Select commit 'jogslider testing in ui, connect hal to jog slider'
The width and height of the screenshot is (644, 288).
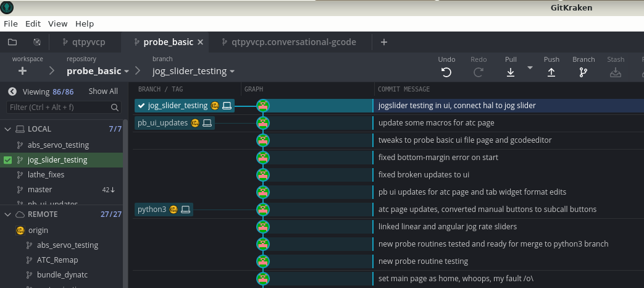click(x=457, y=106)
